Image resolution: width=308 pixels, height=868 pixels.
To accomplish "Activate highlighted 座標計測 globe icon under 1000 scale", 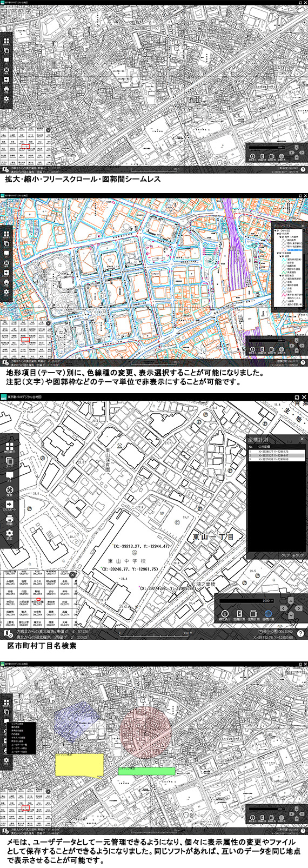I will tap(267, 614).
